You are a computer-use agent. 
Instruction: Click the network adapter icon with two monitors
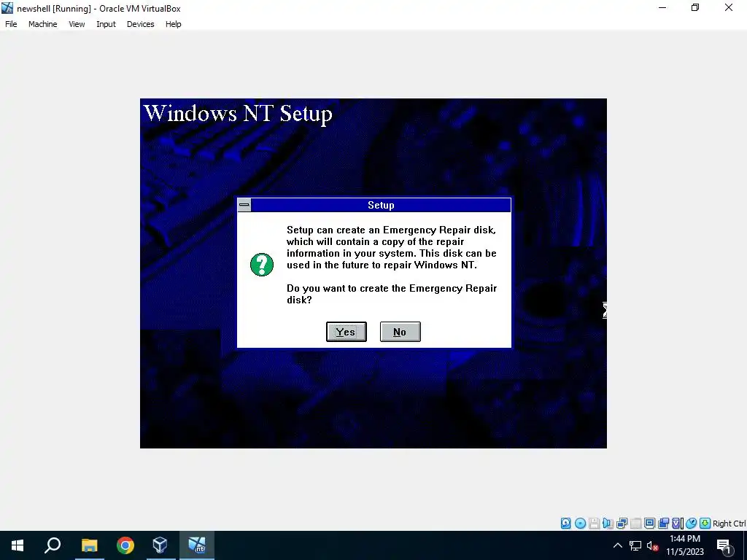622,524
